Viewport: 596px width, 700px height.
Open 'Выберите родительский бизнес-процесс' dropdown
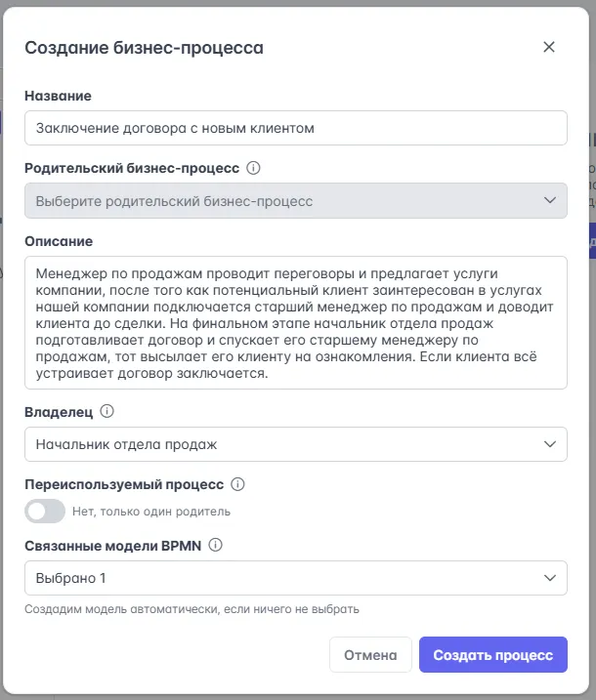click(x=283, y=201)
